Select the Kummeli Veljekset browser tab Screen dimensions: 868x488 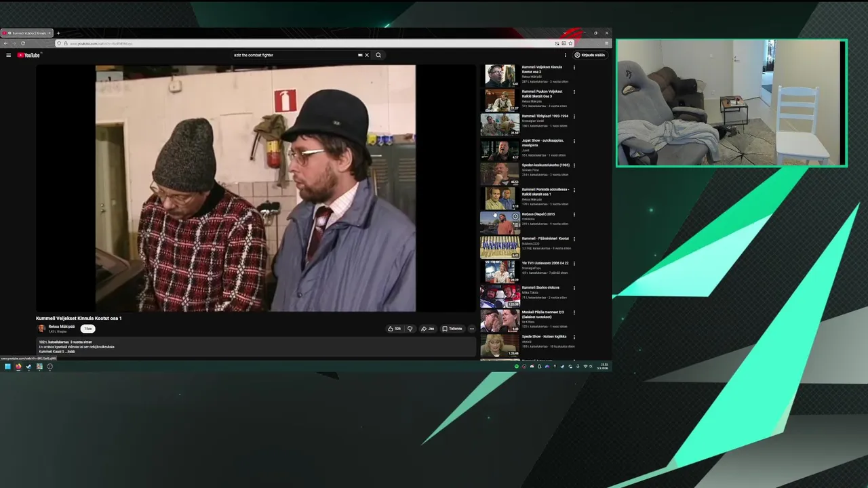26,33
